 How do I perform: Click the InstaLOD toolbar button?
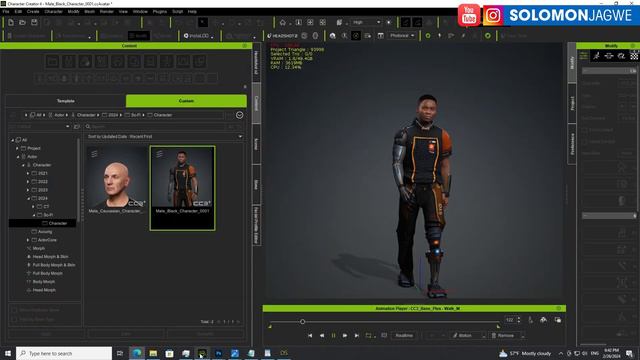click(198, 36)
